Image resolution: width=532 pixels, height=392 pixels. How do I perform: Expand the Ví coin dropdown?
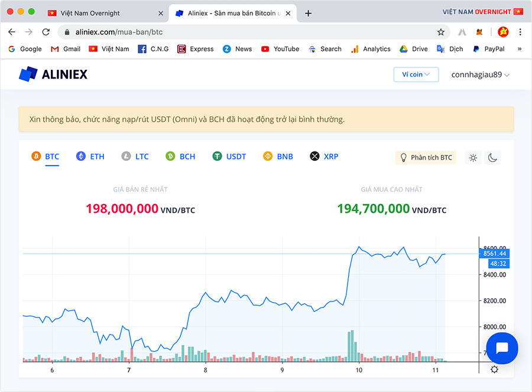[x=416, y=74]
